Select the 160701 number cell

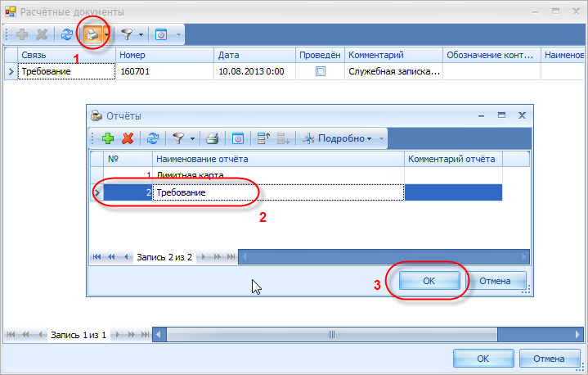point(164,71)
